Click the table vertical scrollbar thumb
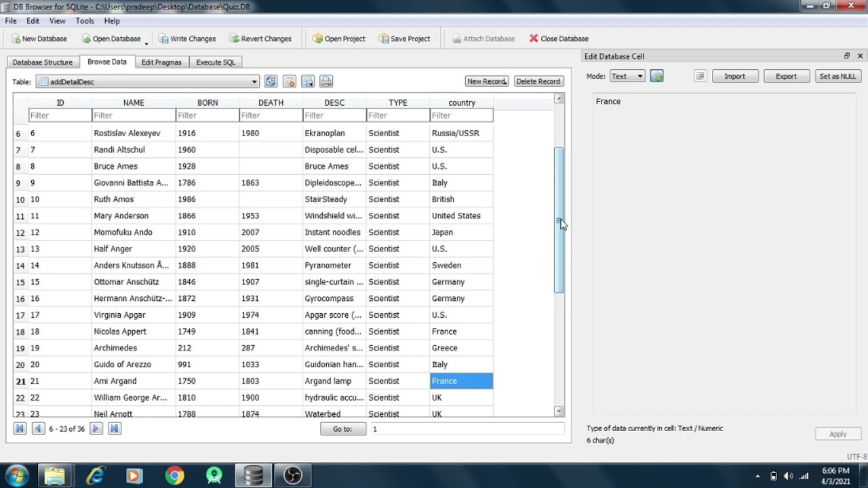The width and height of the screenshot is (868, 488). (559, 220)
